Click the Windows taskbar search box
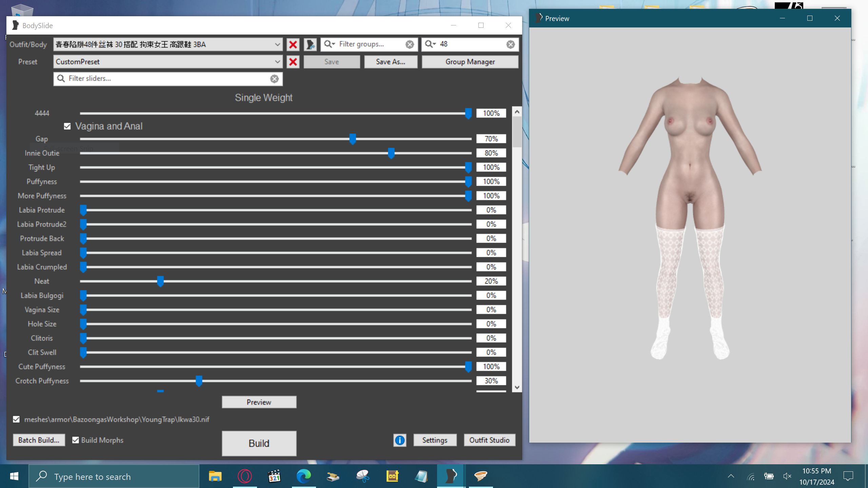Image resolution: width=868 pixels, height=488 pixels. click(114, 476)
